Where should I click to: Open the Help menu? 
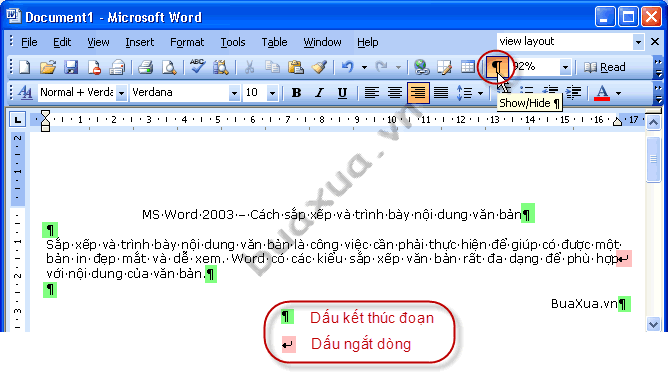[x=367, y=42]
